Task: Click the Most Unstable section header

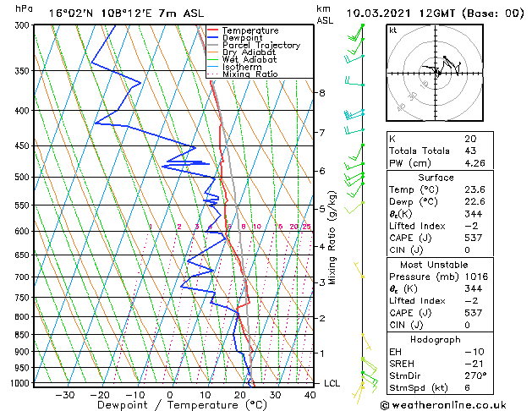Action: coord(434,265)
